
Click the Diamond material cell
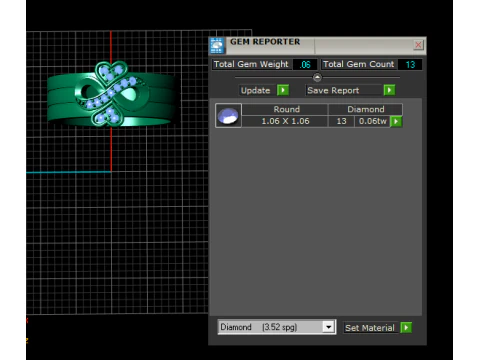point(366,109)
